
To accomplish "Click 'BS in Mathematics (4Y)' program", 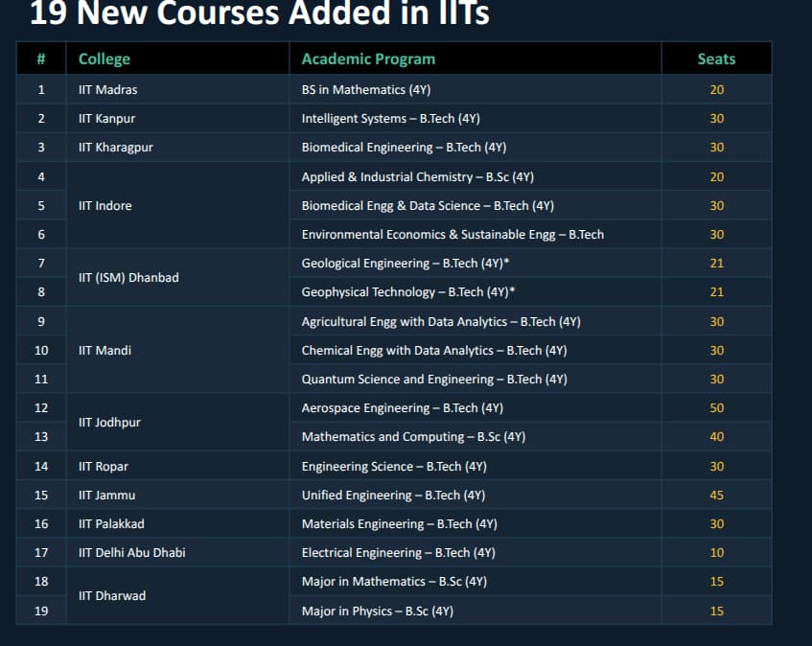I will click(366, 89).
